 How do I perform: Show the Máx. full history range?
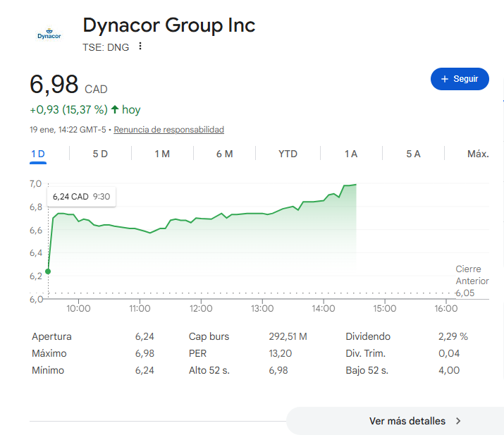(x=477, y=154)
